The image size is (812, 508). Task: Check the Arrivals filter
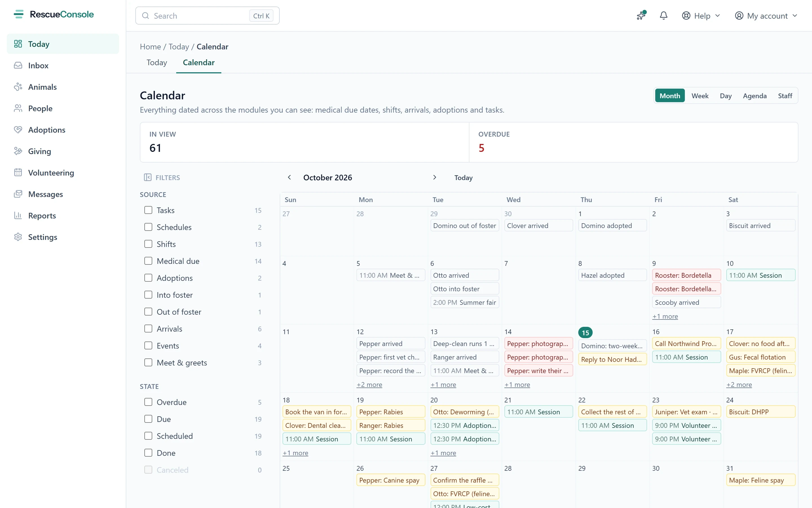coord(148,329)
